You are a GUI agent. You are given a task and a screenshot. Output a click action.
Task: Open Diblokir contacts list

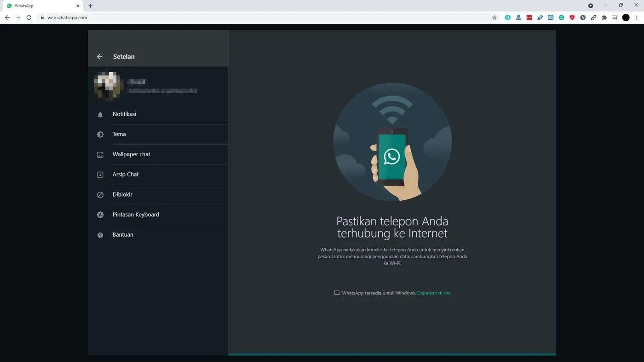[158, 194]
